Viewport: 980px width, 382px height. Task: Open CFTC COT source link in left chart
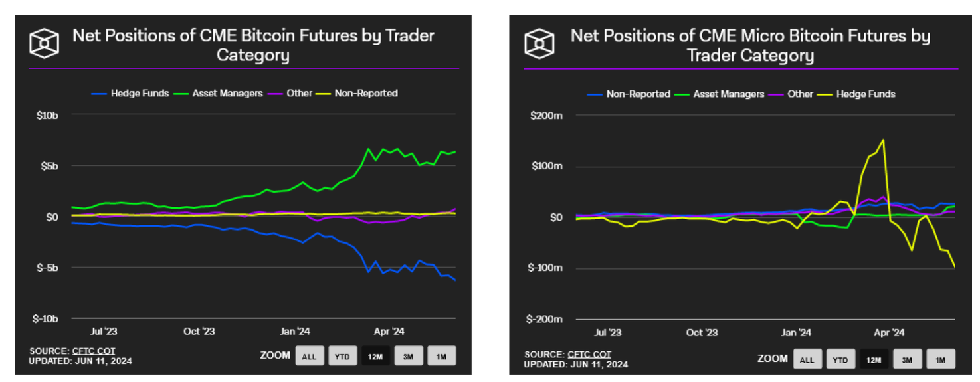90,350
